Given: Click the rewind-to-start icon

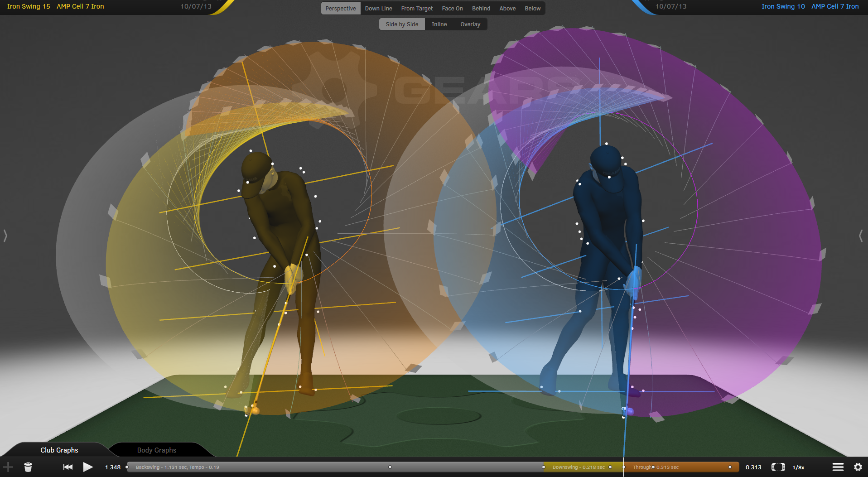Looking at the screenshot, I should pos(68,467).
